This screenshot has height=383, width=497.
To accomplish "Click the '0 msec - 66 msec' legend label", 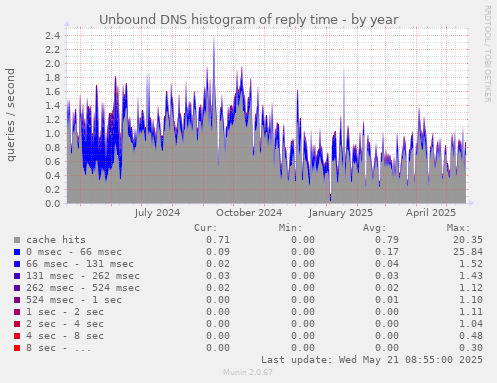I will 74,252.
